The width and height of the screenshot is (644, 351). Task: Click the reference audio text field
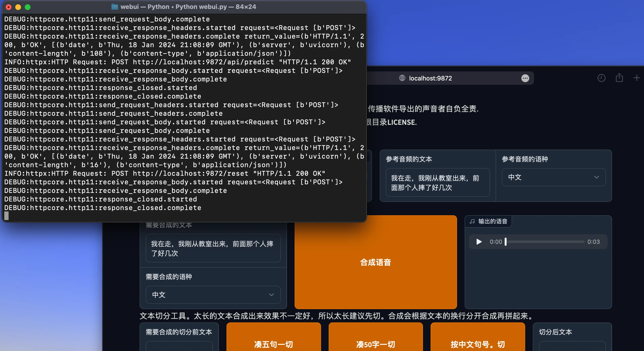tap(438, 183)
